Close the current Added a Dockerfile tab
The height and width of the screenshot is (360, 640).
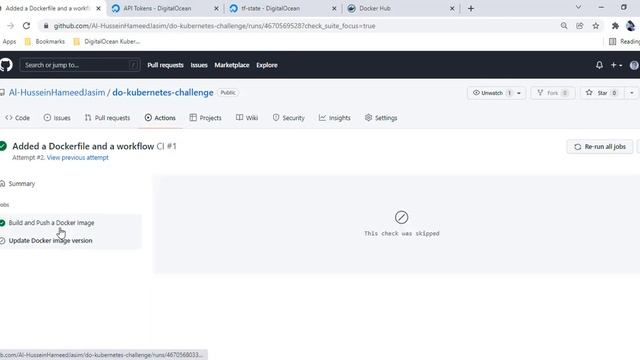(98, 8)
